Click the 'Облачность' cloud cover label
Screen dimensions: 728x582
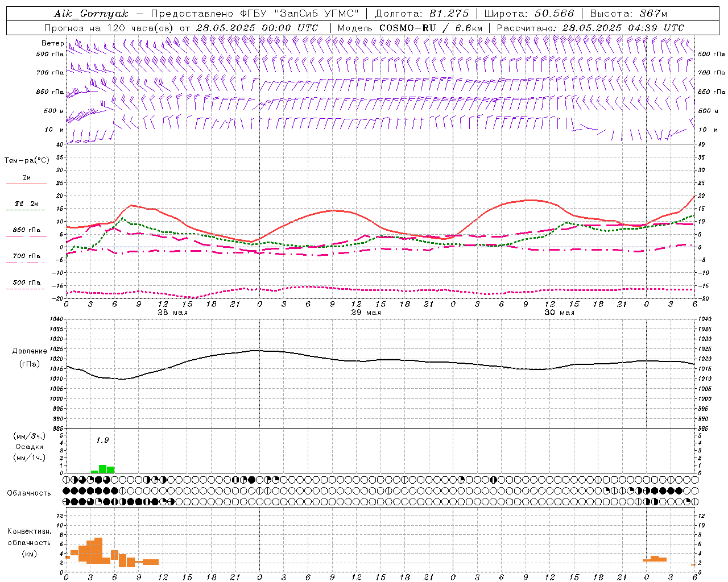point(29,493)
